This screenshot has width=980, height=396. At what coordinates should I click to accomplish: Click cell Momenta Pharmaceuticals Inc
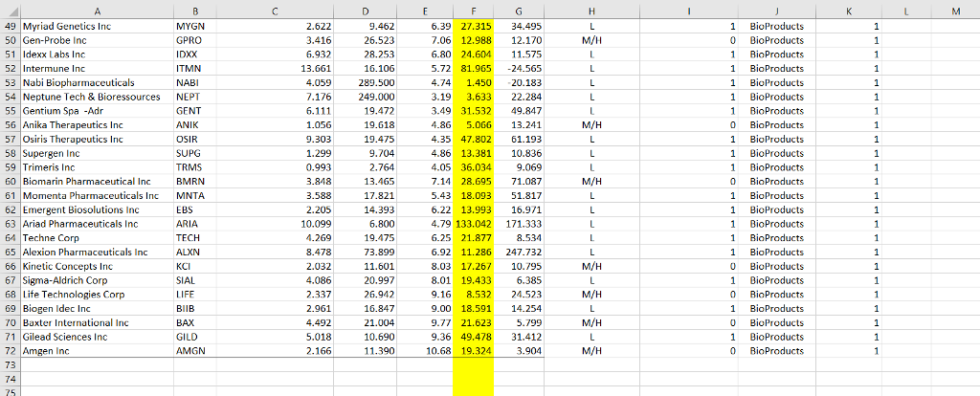tap(98, 195)
